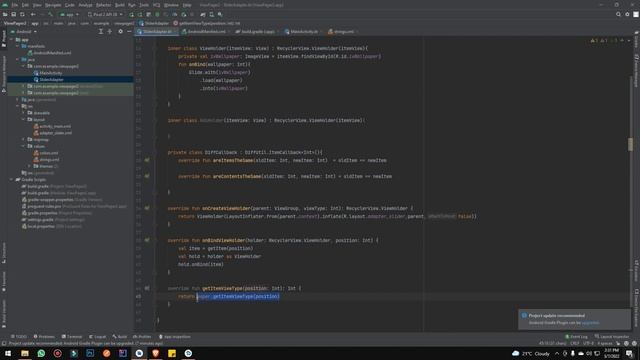Select colors.xml in the project tree
This screenshot has width=640, height=360.
[46, 153]
